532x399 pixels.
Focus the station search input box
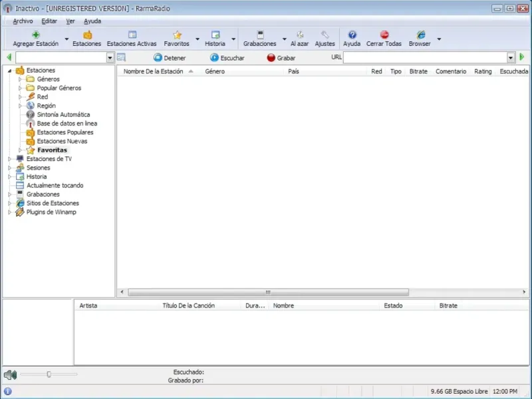[61, 58]
